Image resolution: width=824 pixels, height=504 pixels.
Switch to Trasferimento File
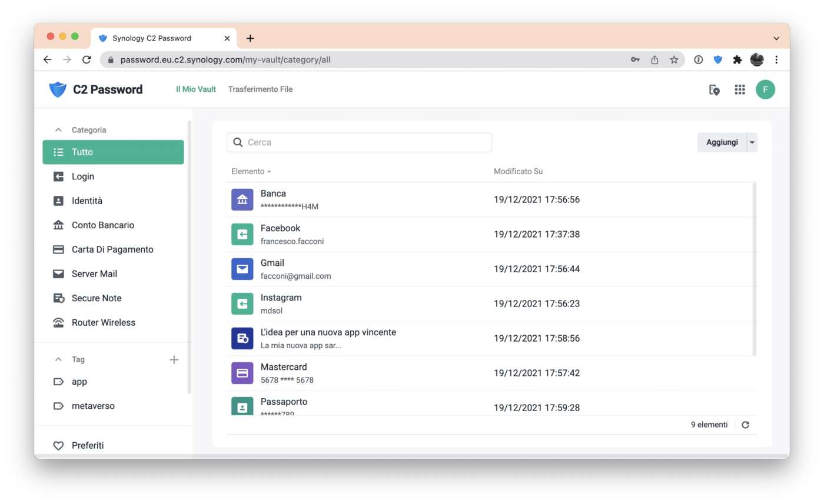tap(261, 89)
